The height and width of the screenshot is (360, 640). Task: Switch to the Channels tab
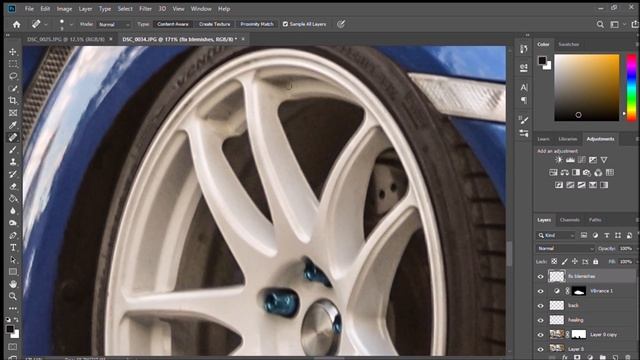(570, 220)
